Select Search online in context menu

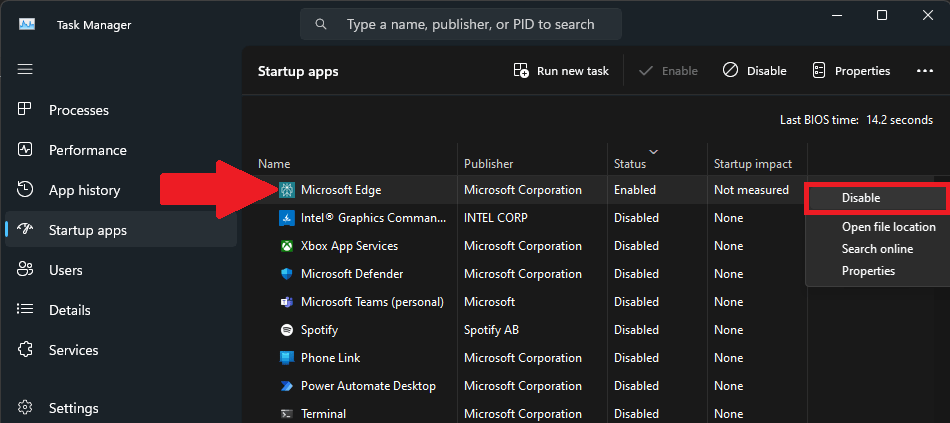(x=877, y=249)
